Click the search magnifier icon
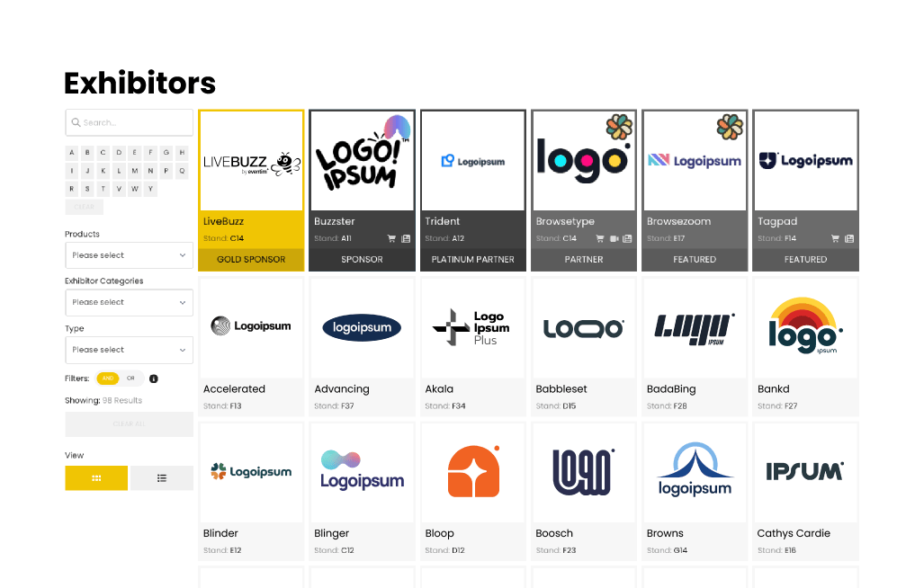Screen dimensions: 924x588 [76, 122]
